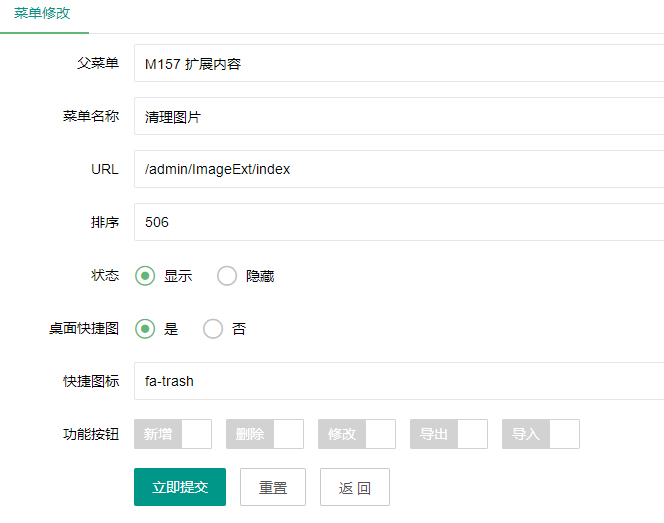
Task: Select the 显示 status radio button
Action: [146, 276]
